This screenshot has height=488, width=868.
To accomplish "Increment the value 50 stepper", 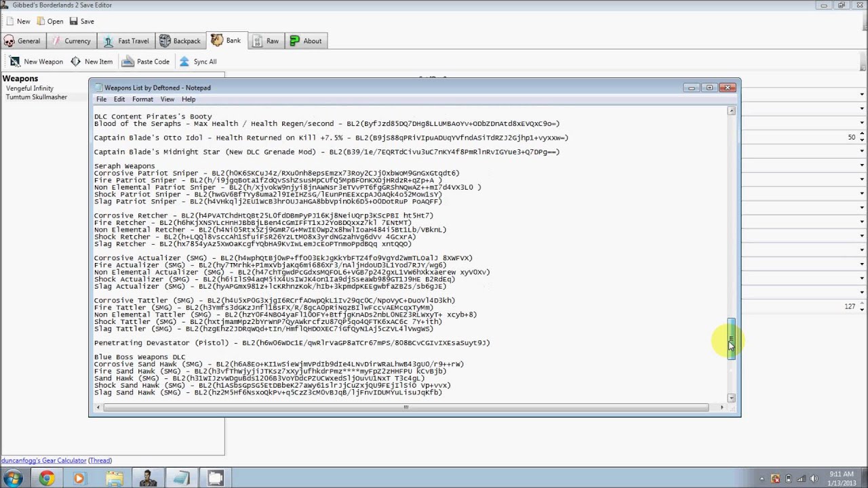I will click(x=862, y=135).
